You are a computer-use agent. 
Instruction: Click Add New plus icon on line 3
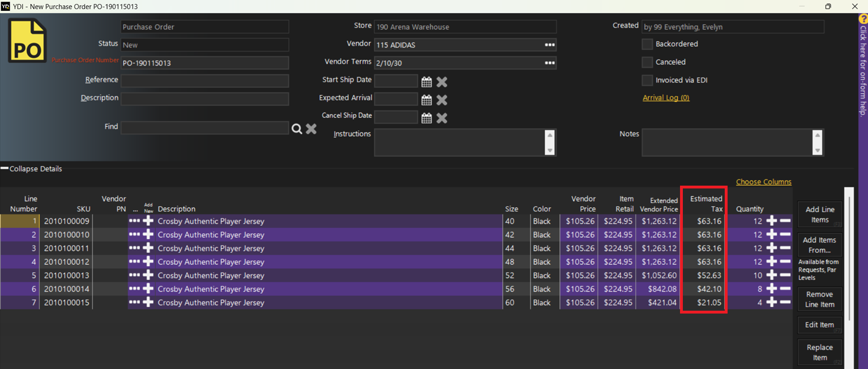click(148, 248)
